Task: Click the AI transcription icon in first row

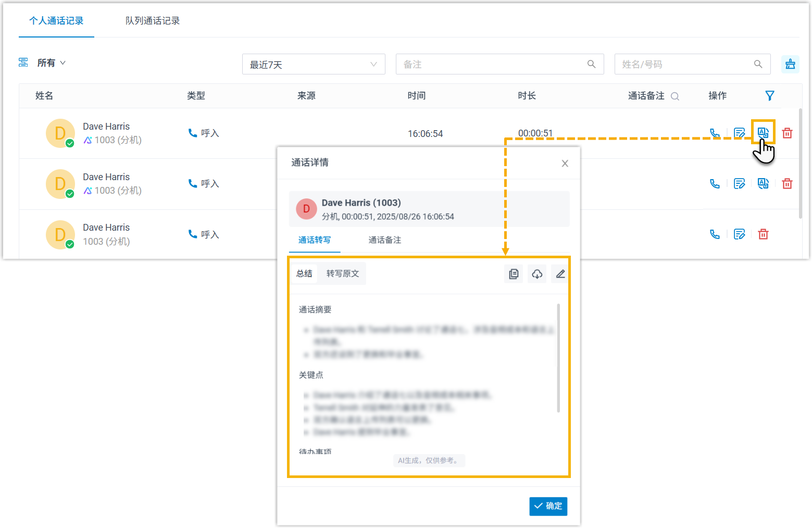Action: click(763, 133)
